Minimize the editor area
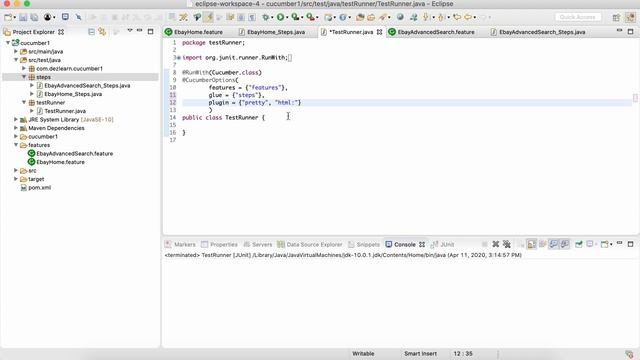 point(620,31)
